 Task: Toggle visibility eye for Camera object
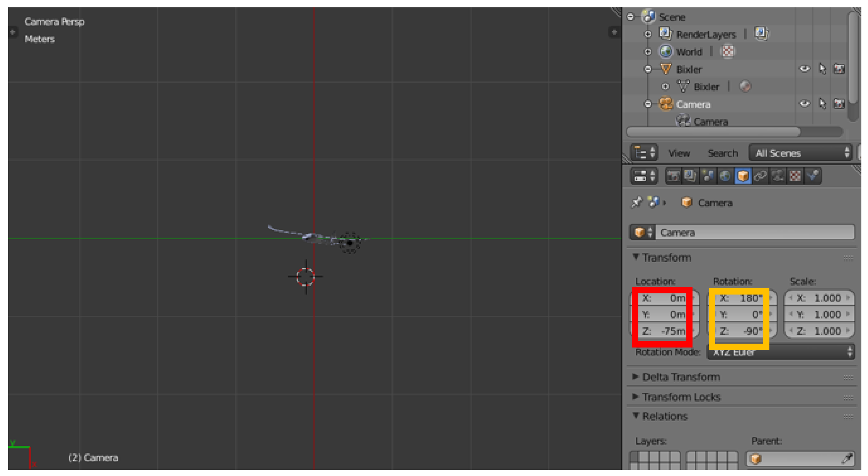pyautogui.click(x=805, y=104)
